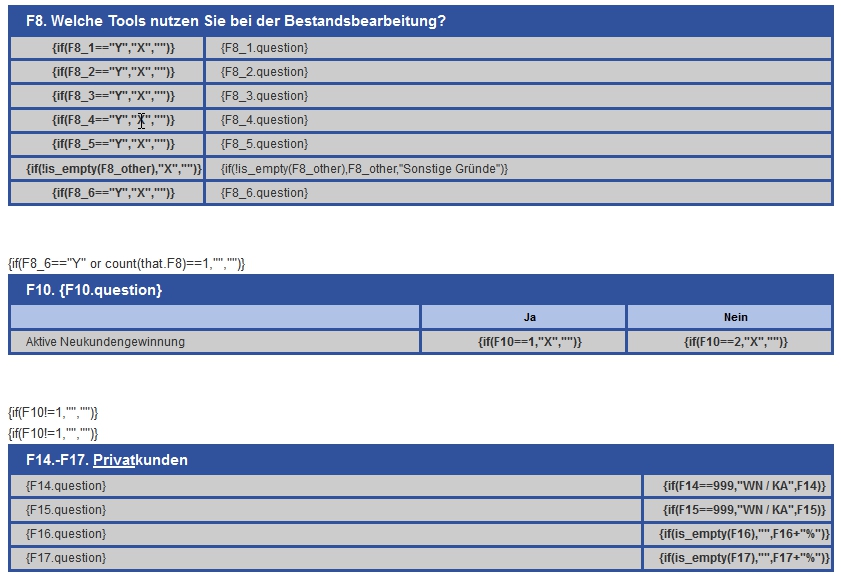Click the F8 table header about Bestandsbearbeitung
841x587 pixels.
click(x=235, y=21)
